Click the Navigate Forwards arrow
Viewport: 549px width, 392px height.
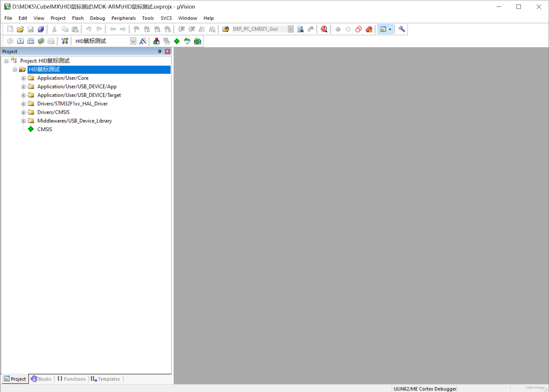[x=123, y=29]
